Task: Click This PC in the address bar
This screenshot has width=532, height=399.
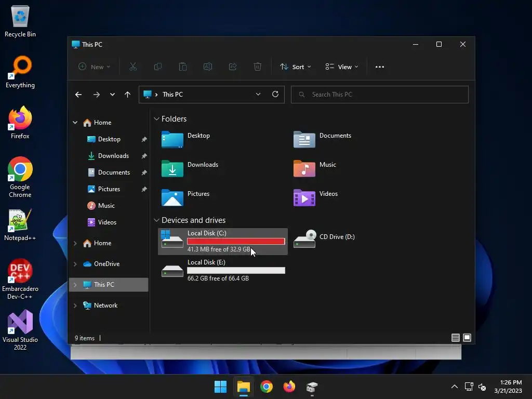Action: coord(172,95)
